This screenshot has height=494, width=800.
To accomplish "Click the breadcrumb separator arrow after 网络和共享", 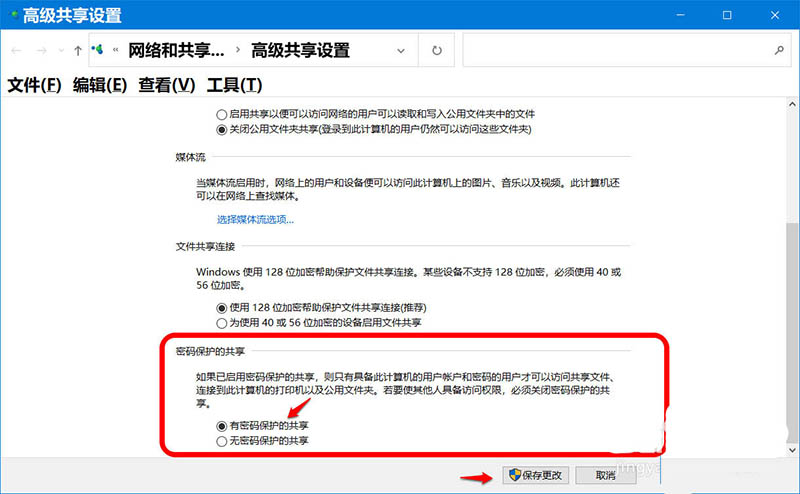I will pos(238,50).
